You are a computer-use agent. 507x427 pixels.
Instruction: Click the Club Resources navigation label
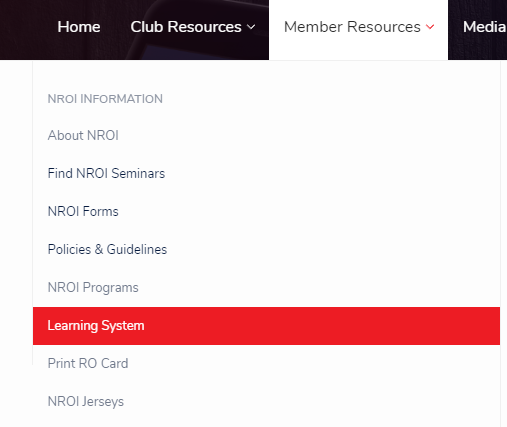tap(186, 27)
